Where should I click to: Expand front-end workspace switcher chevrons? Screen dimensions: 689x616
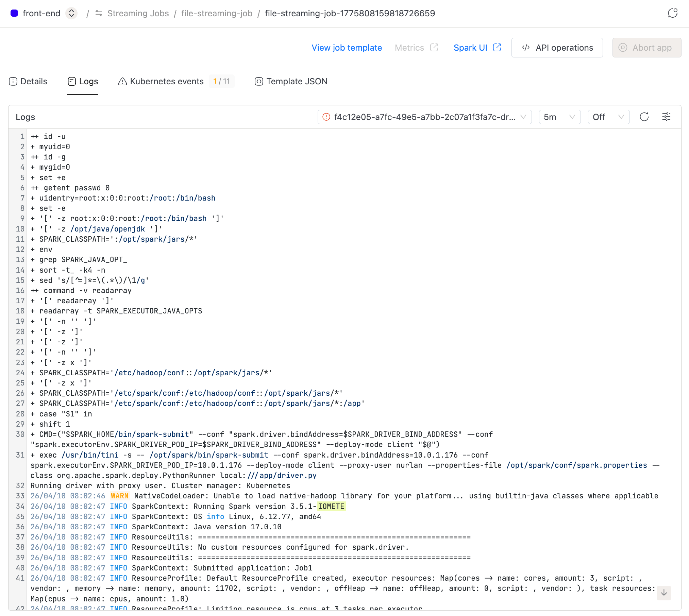coord(71,13)
